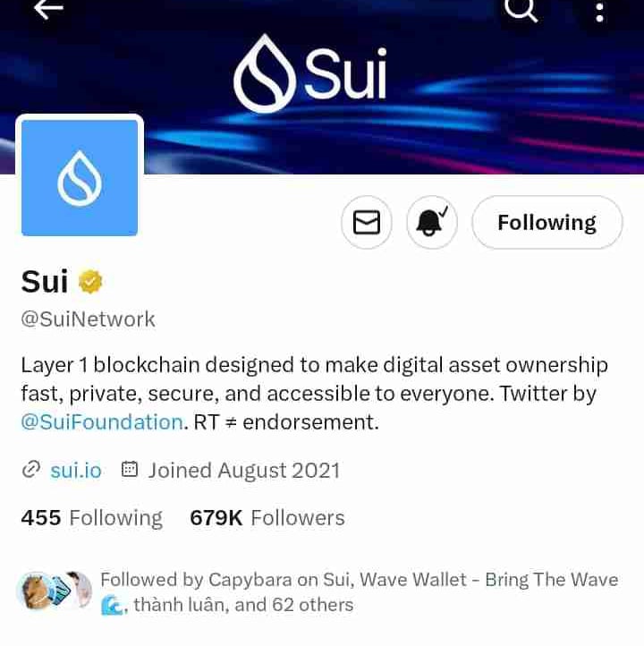
Task: Open the search magnifier icon
Action: tap(521, 10)
